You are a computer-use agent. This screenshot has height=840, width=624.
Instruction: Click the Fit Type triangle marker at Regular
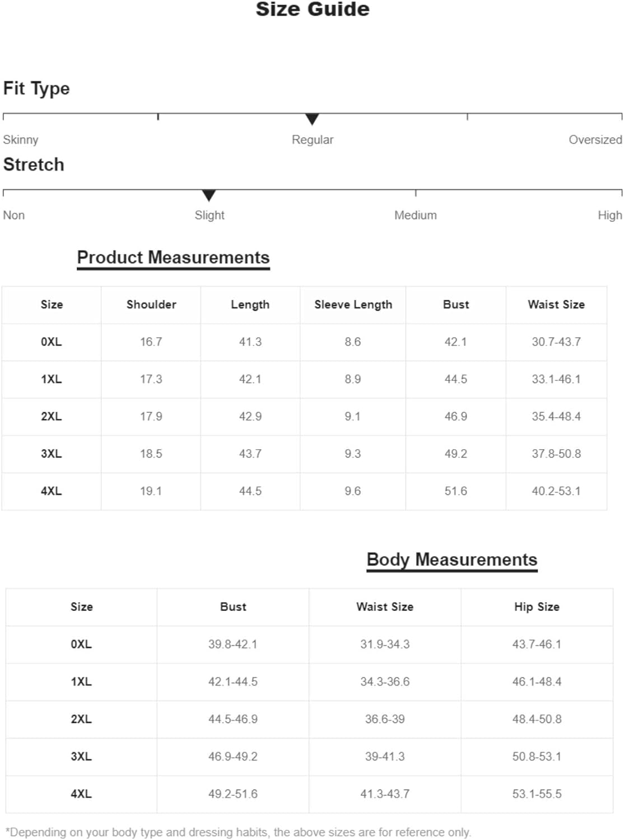click(x=312, y=119)
